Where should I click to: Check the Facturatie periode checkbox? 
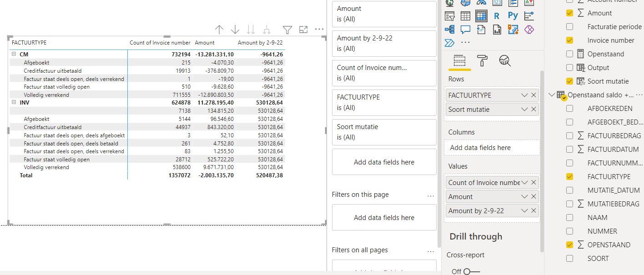click(569, 27)
